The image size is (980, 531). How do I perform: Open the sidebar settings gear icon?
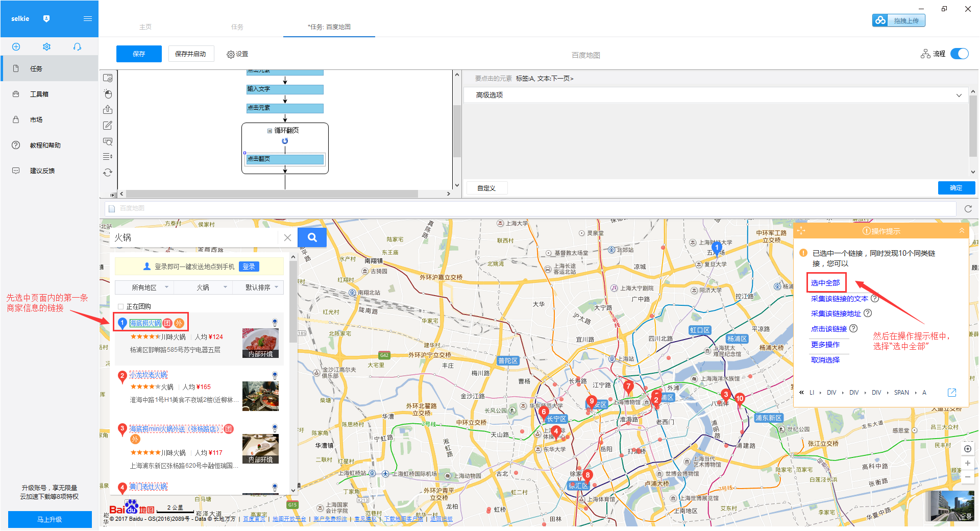[47, 46]
